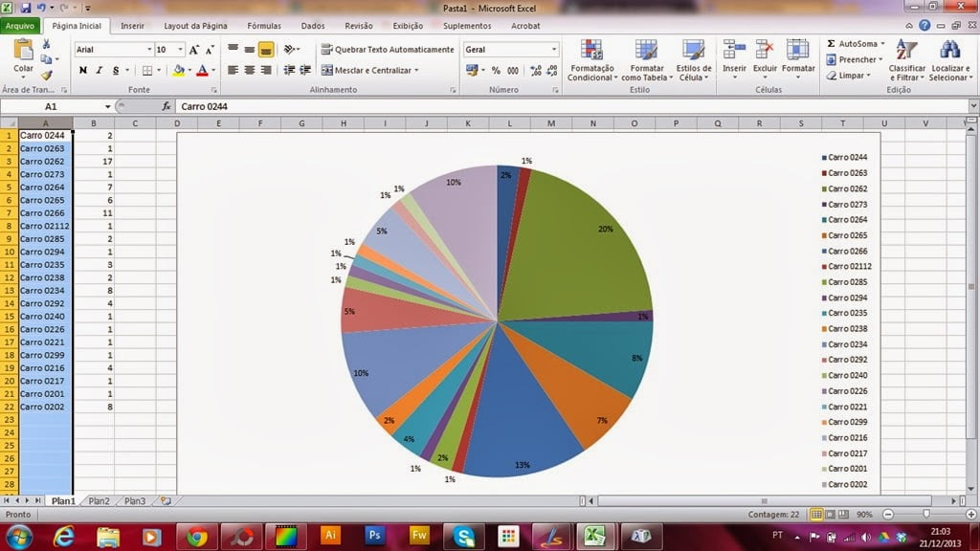
Task: Toggle Quebrar Texto Automaticamente
Action: coord(388,50)
